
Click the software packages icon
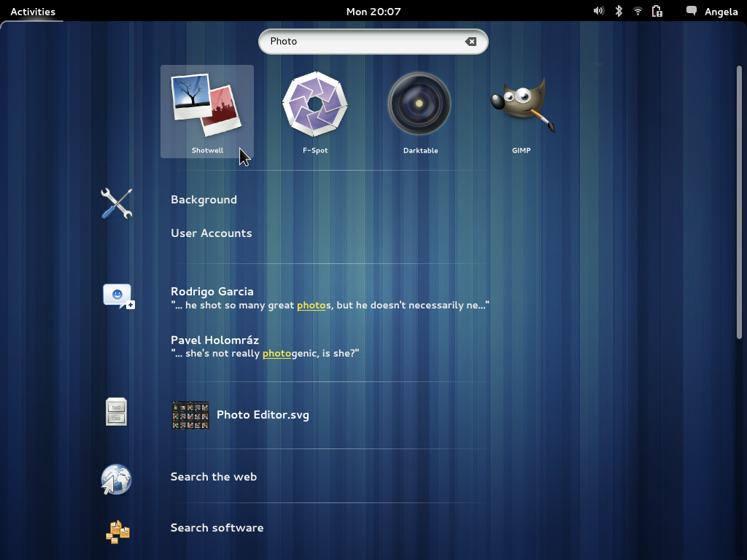117,532
